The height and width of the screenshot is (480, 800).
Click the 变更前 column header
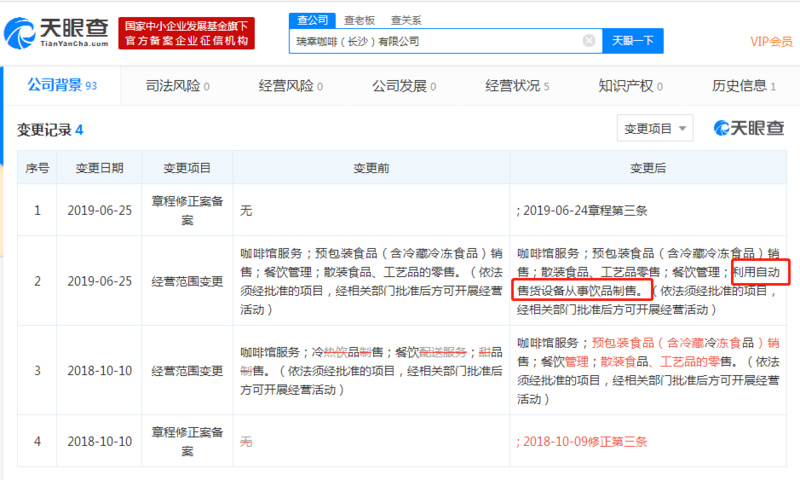coord(371,168)
